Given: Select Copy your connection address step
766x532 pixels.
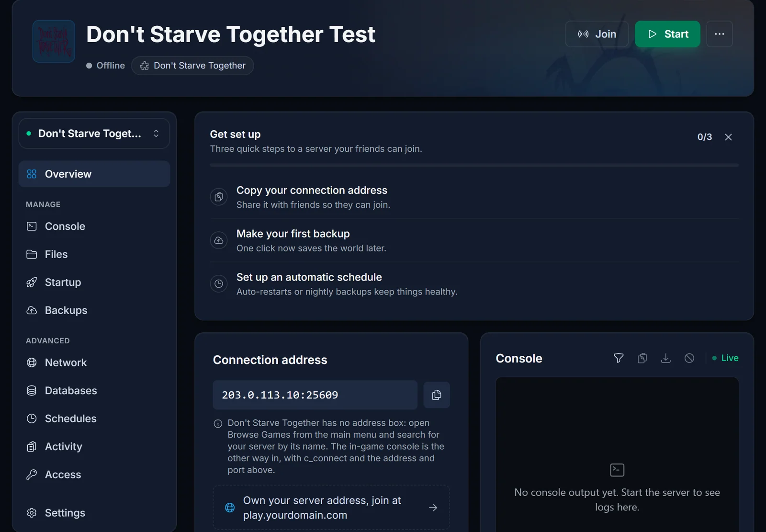Looking at the screenshot, I should coord(474,197).
